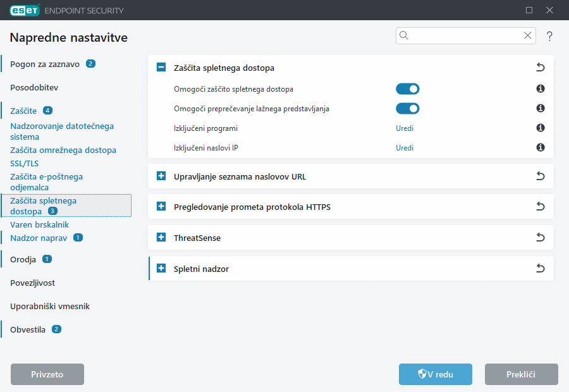569x392 pixels.
Task: Disable Omogoči preprečevanje lažnega predstavljanja switch
Action: (407, 109)
